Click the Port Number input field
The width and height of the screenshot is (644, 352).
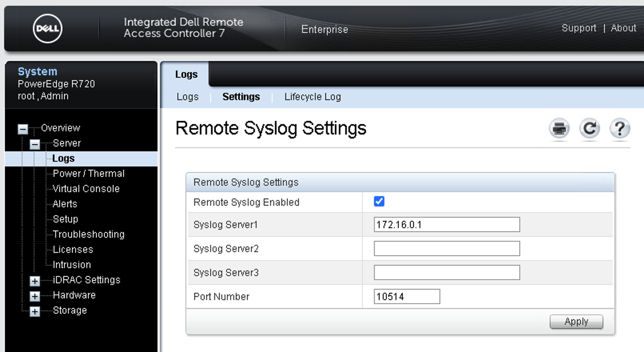pos(407,296)
